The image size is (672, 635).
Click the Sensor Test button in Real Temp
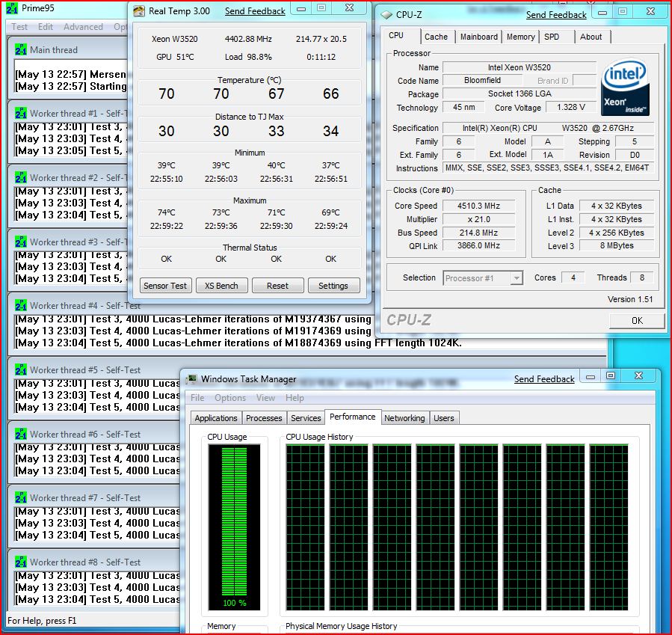165,286
